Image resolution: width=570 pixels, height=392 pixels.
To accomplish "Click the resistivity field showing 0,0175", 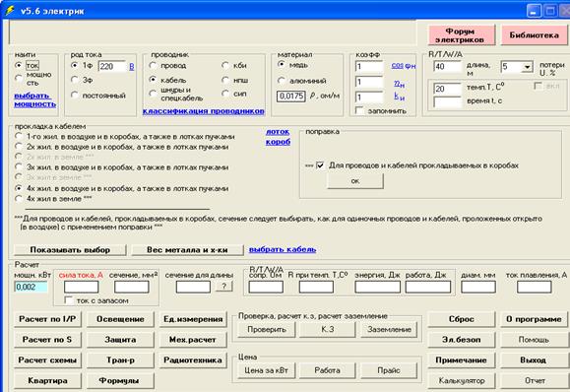I will [290, 96].
